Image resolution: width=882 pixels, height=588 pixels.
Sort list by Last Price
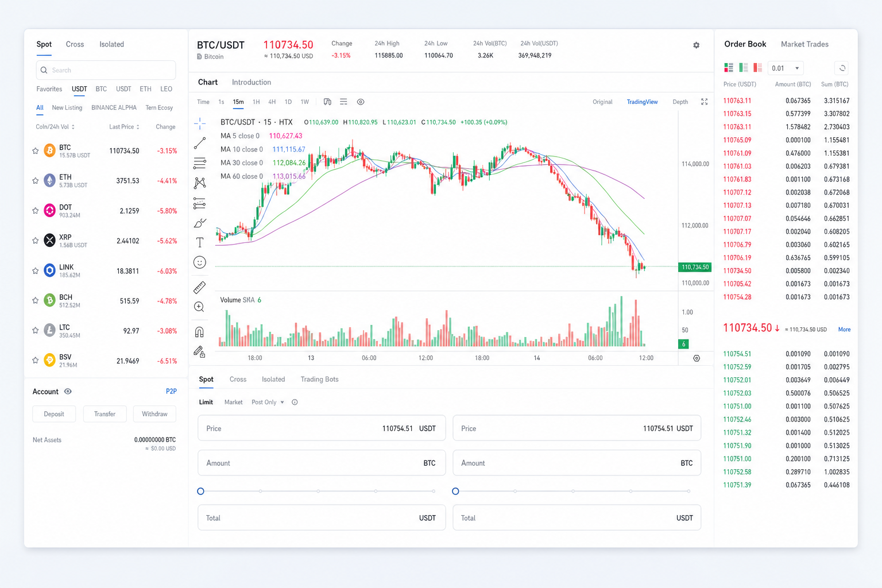click(124, 127)
